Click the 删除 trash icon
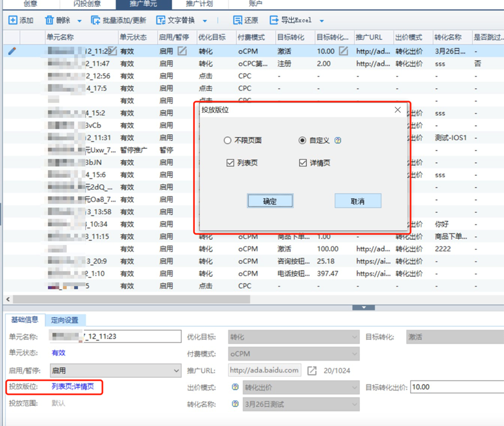Image resolution: width=504 pixels, height=426 pixels. tap(49, 20)
